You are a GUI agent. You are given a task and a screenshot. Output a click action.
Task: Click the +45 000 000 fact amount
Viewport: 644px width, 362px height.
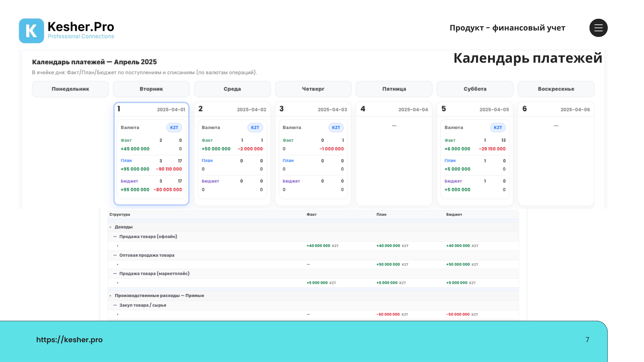pos(135,149)
